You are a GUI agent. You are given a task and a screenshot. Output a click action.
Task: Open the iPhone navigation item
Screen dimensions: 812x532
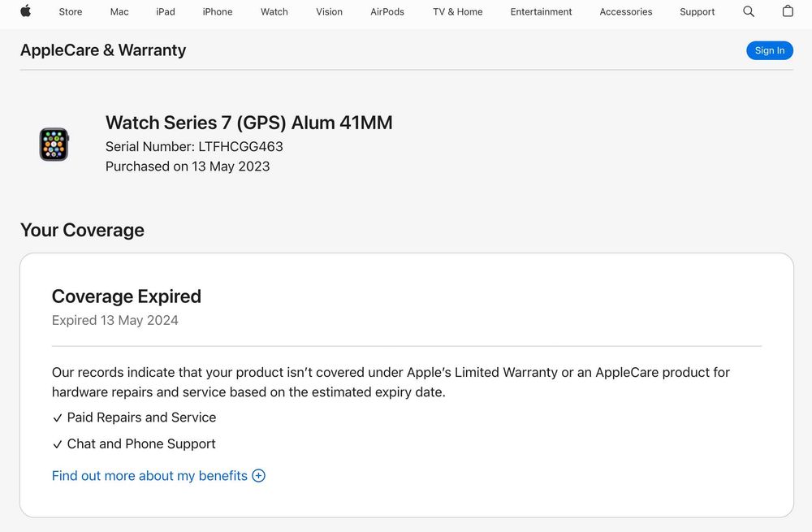(218, 12)
